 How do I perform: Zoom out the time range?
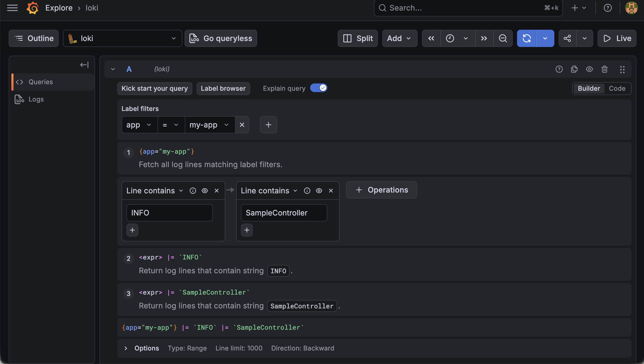point(503,38)
